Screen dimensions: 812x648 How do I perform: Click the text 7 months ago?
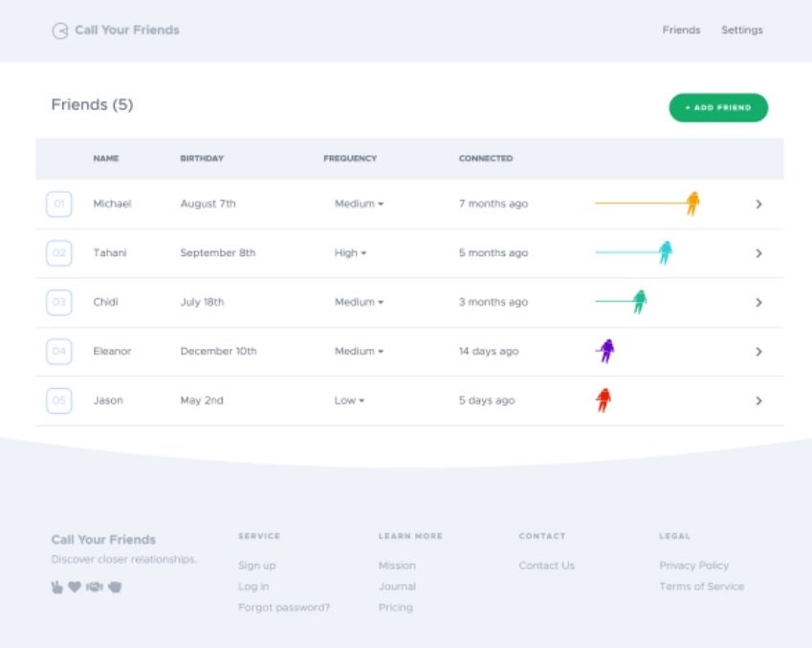click(x=493, y=204)
